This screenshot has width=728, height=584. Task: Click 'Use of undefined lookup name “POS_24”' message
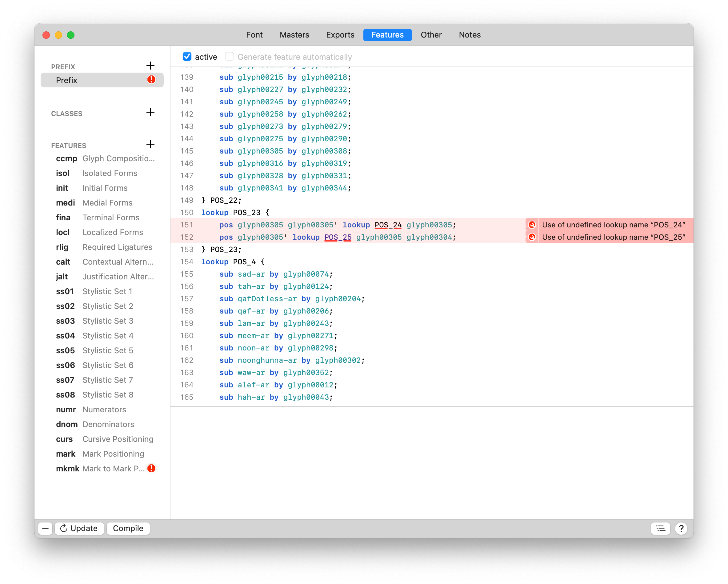614,225
